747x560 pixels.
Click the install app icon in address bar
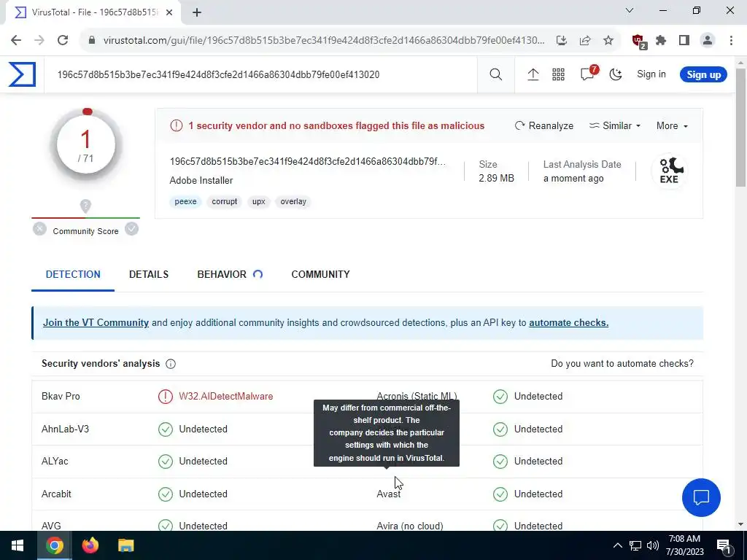(x=562, y=40)
